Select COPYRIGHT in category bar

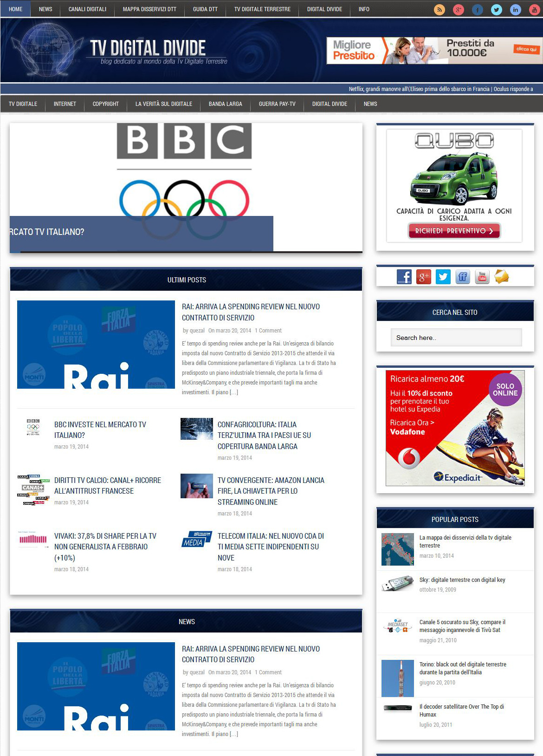pyautogui.click(x=106, y=104)
